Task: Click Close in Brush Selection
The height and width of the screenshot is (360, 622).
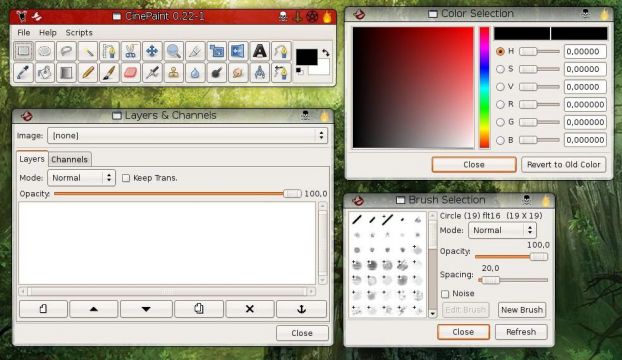Action: [x=463, y=332]
